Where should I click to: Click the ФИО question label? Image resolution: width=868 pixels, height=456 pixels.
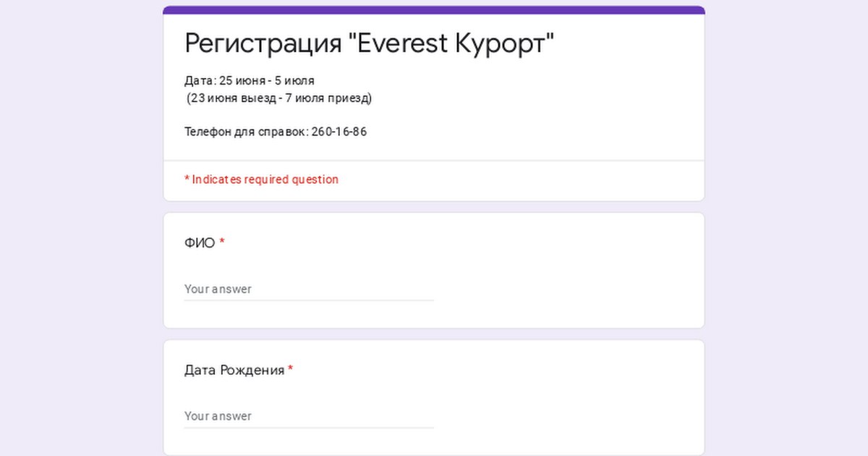coord(200,242)
